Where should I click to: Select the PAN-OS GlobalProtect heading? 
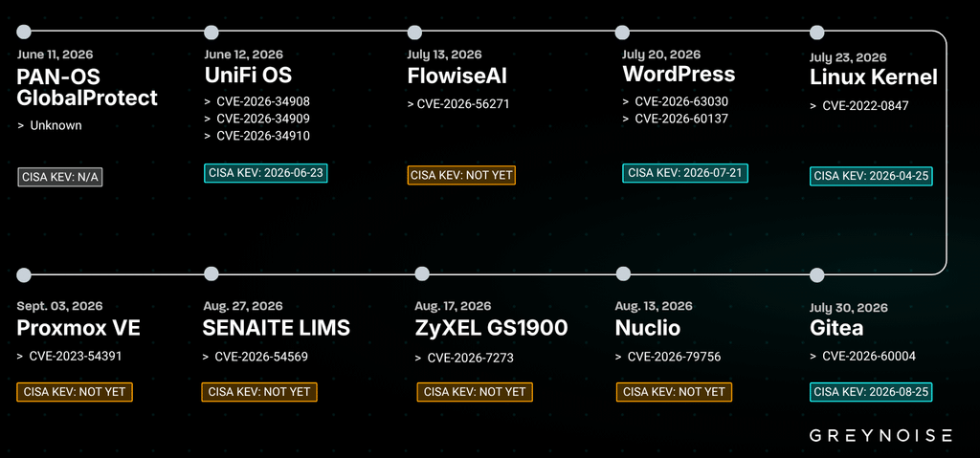(87, 87)
